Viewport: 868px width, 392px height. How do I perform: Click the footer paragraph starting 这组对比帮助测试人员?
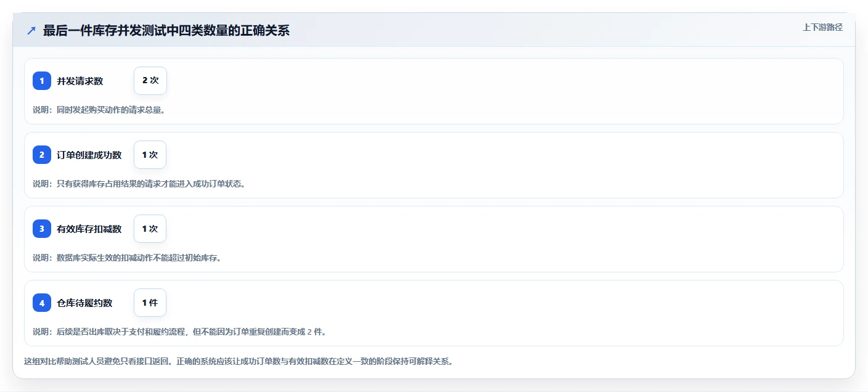239,361
